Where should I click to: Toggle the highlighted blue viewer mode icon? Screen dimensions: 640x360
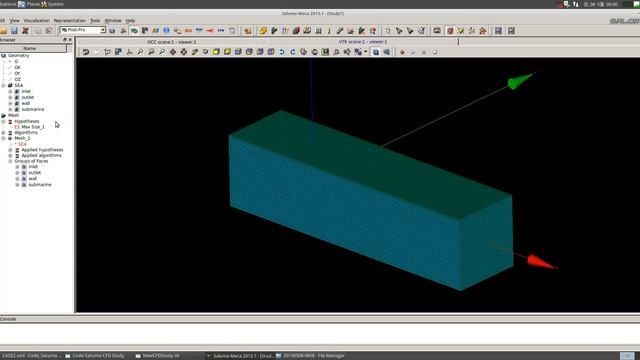[x=376, y=52]
